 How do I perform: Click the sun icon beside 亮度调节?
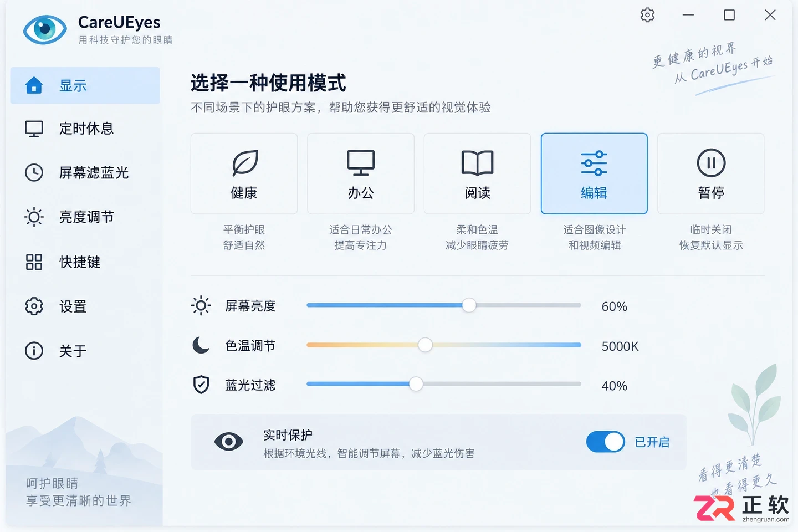(34, 217)
